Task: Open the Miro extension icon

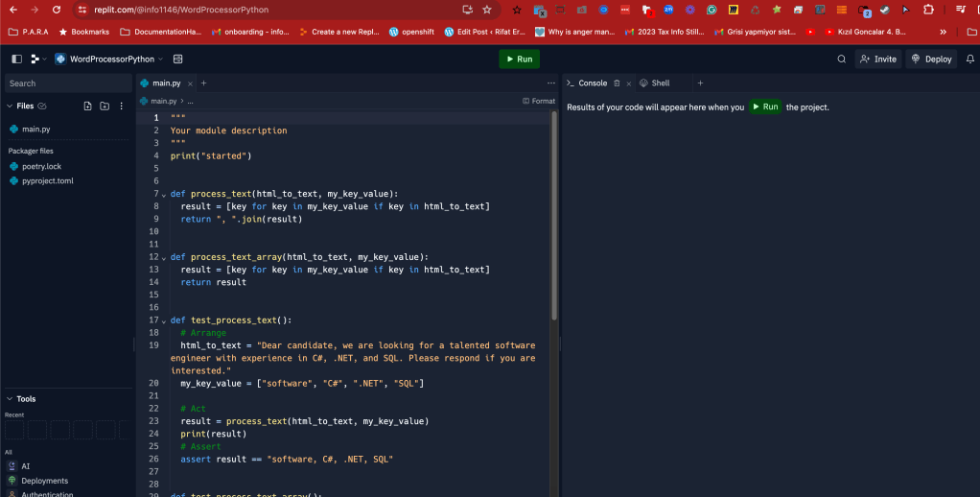Action: point(734,10)
